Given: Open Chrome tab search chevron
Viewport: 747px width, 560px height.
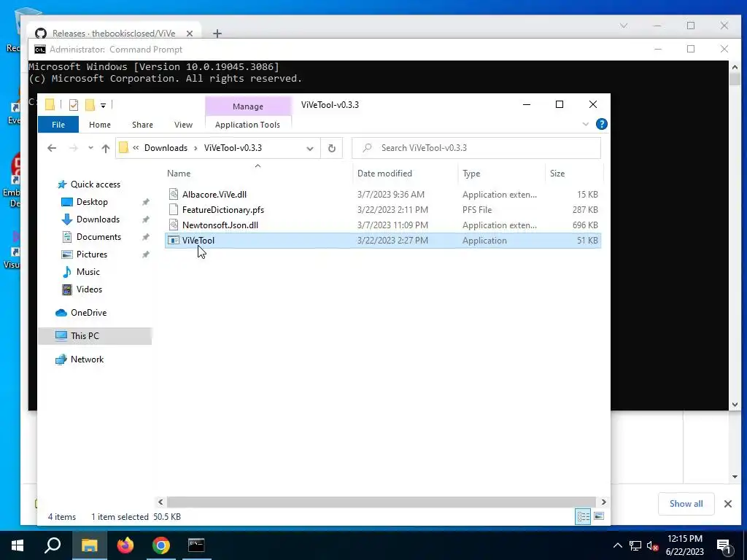Looking at the screenshot, I should [624, 26].
